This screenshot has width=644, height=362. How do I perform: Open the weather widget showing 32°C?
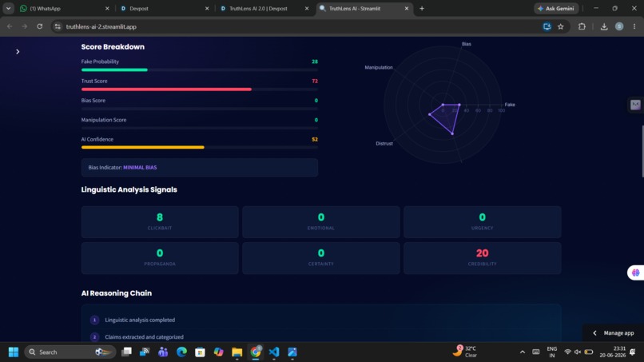tap(465, 352)
